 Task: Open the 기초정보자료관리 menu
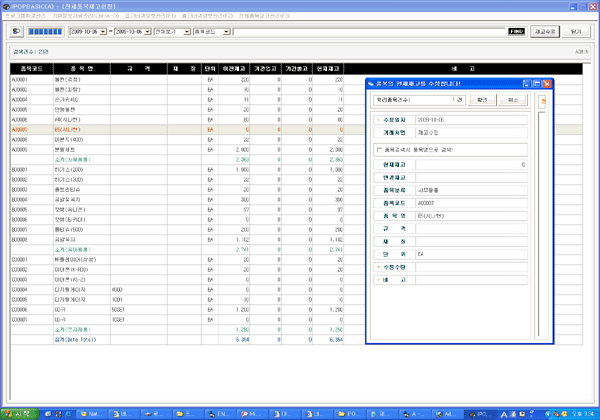tap(86, 16)
